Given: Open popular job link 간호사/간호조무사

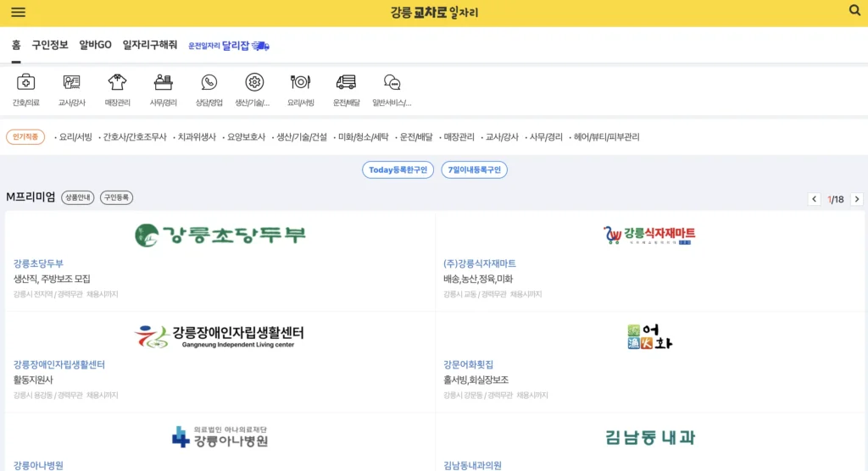Looking at the screenshot, I should [x=135, y=136].
